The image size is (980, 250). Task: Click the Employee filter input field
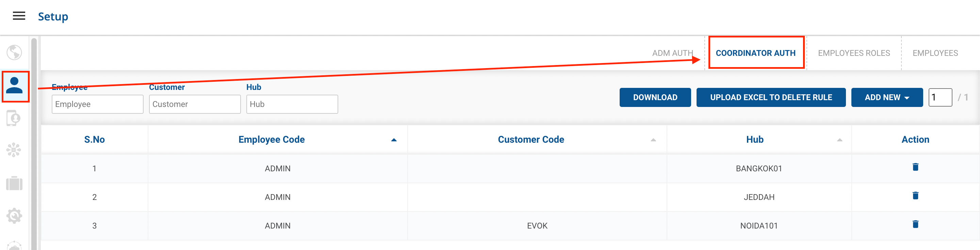[x=97, y=104]
